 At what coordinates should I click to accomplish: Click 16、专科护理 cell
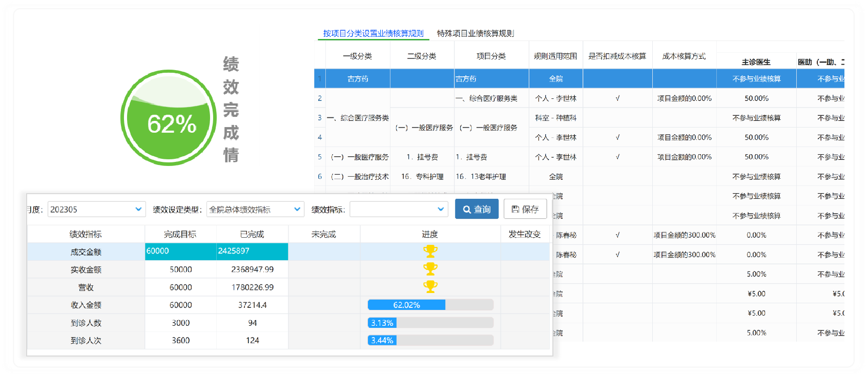coord(422,177)
